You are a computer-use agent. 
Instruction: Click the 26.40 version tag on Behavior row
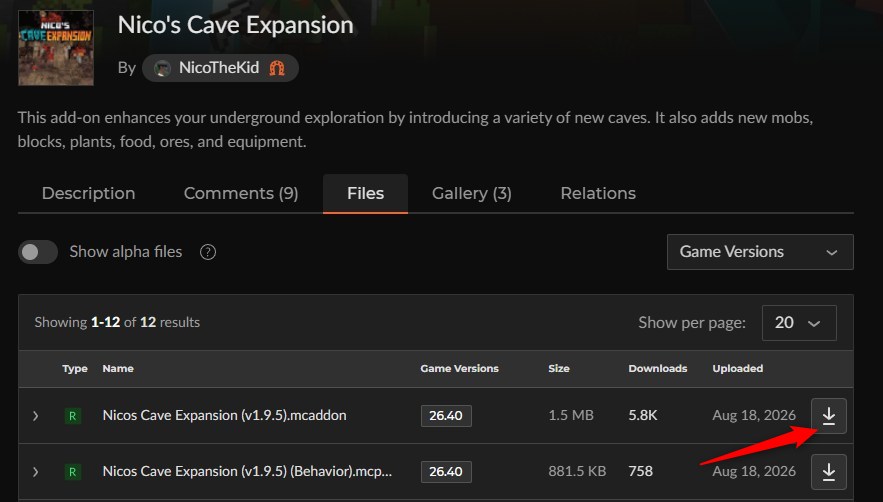click(x=446, y=472)
